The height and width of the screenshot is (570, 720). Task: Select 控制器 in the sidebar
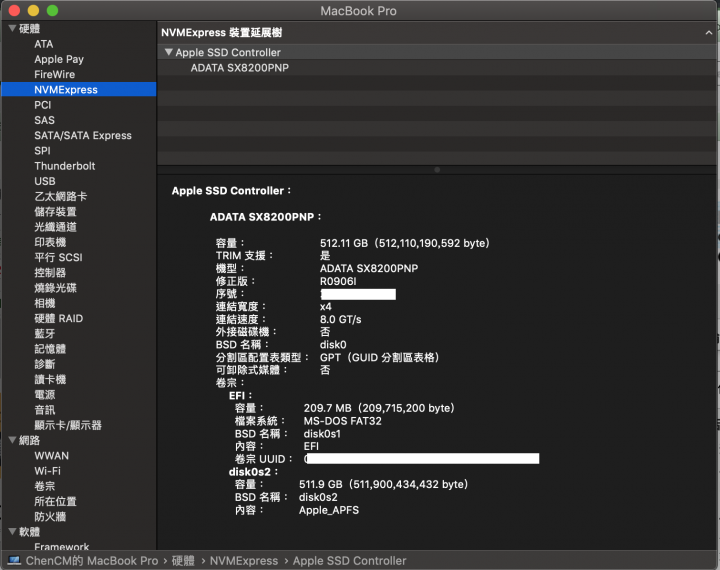click(50, 272)
